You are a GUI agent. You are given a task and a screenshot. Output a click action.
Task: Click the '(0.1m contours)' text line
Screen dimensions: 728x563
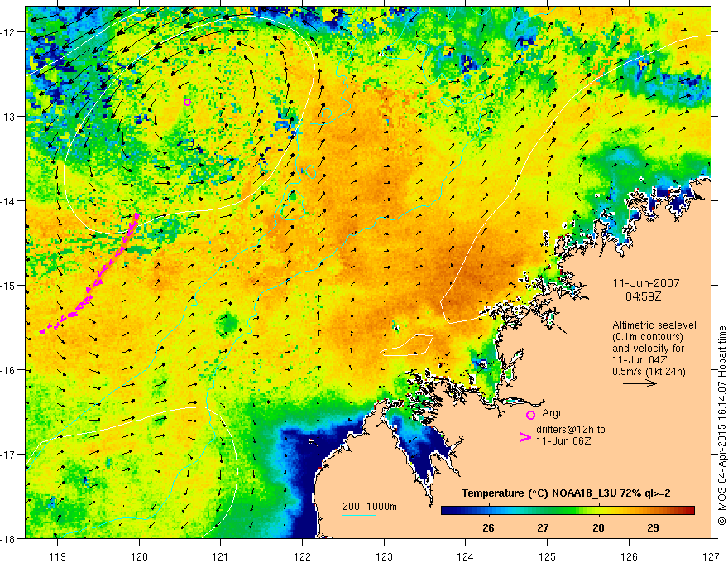coord(648,337)
